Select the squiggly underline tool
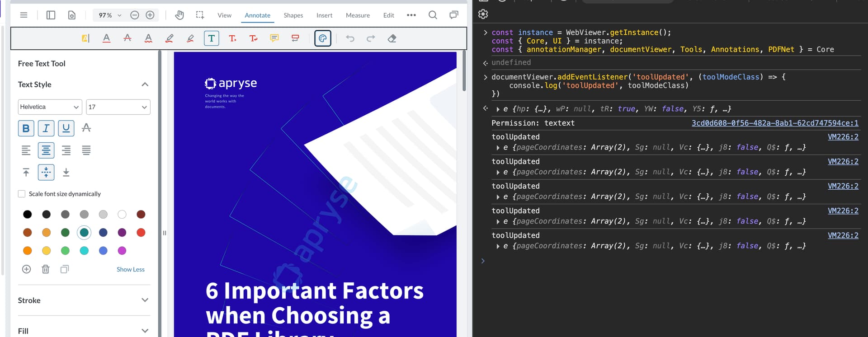Screen dimensions: 868x337 coord(148,38)
